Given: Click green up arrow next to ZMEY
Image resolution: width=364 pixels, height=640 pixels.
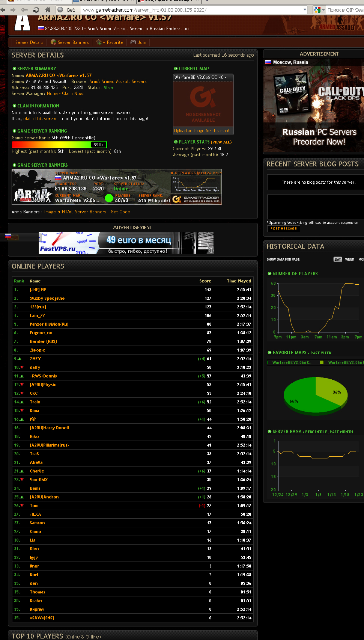Looking at the screenshot, I should click(x=20, y=359).
